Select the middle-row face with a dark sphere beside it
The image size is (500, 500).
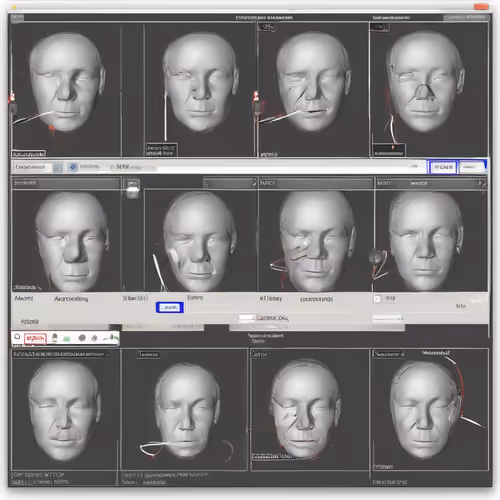(x=430, y=241)
